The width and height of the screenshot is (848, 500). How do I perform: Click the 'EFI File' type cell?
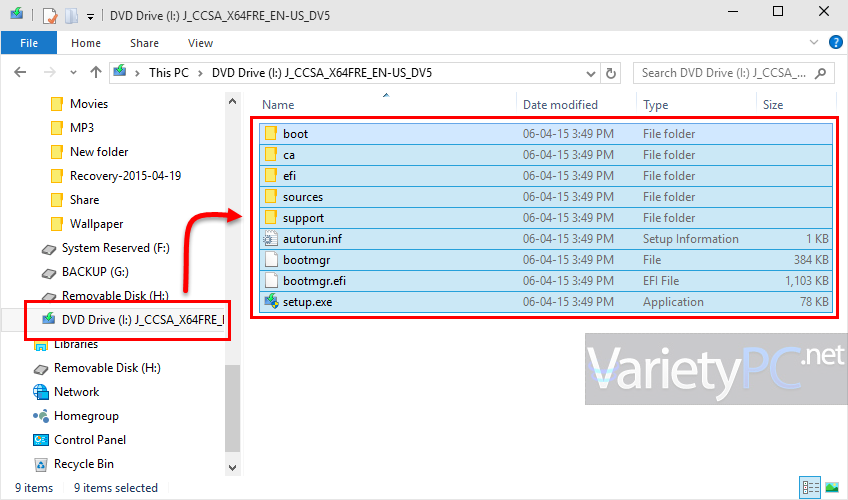coord(660,281)
